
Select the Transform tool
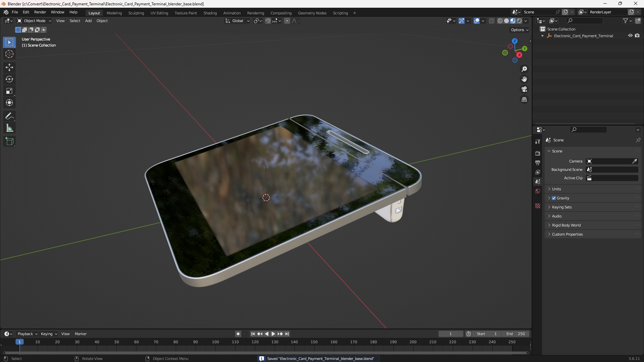[9, 103]
